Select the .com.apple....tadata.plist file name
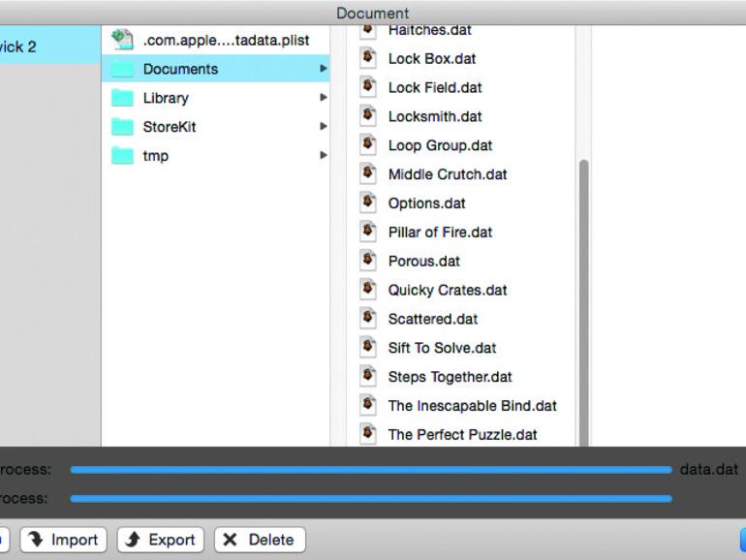 [x=226, y=40]
